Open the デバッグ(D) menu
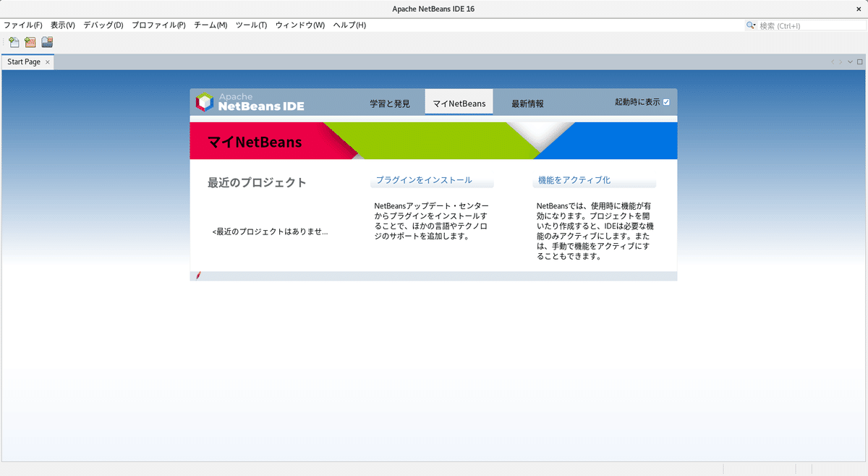868x476 pixels. click(103, 25)
